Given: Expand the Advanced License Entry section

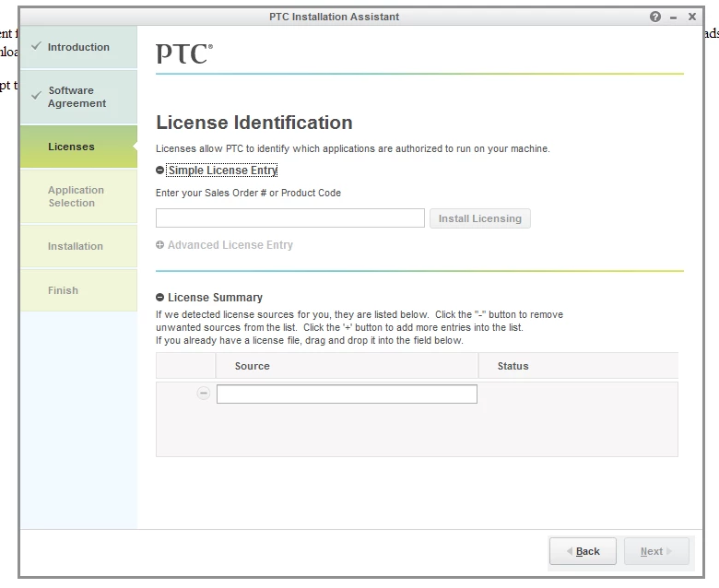Looking at the screenshot, I should 159,245.
